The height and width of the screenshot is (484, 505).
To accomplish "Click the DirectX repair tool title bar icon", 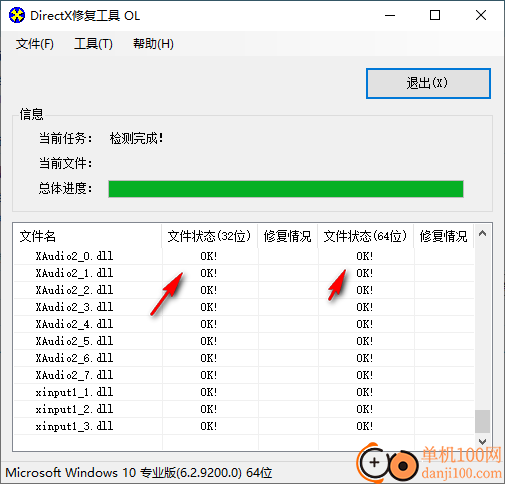I will pyautogui.click(x=17, y=15).
